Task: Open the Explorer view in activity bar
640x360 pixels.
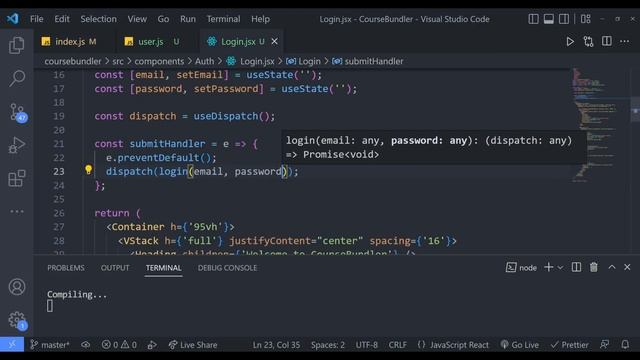Action: 16,45
